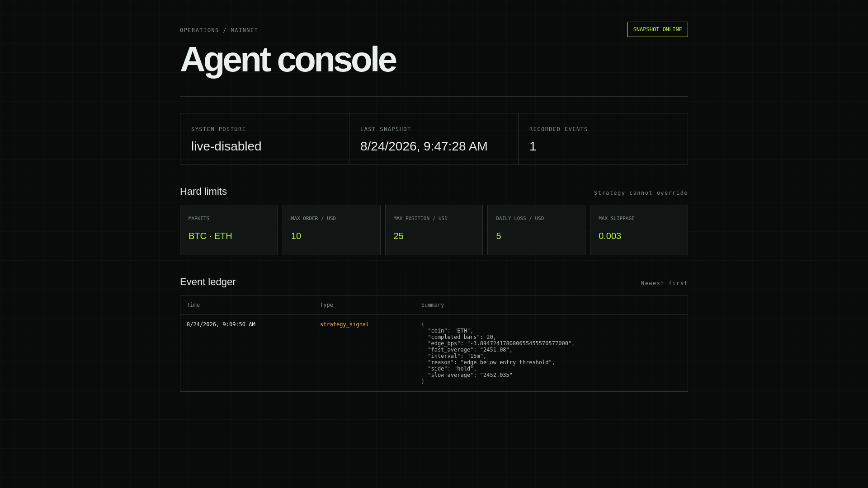Click the Newest first sort label

tap(664, 283)
